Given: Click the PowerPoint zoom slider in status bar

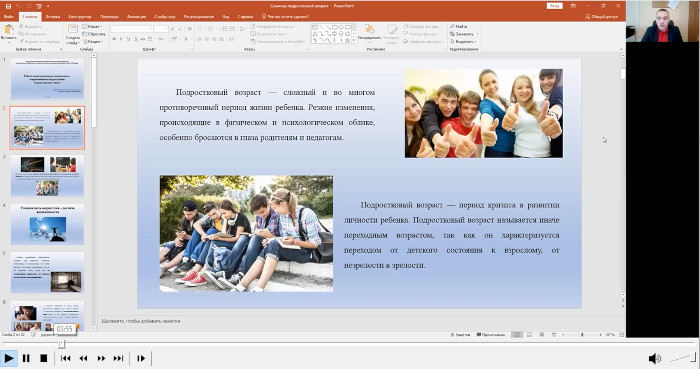Looking at the screenshot, I should point(581,335).
